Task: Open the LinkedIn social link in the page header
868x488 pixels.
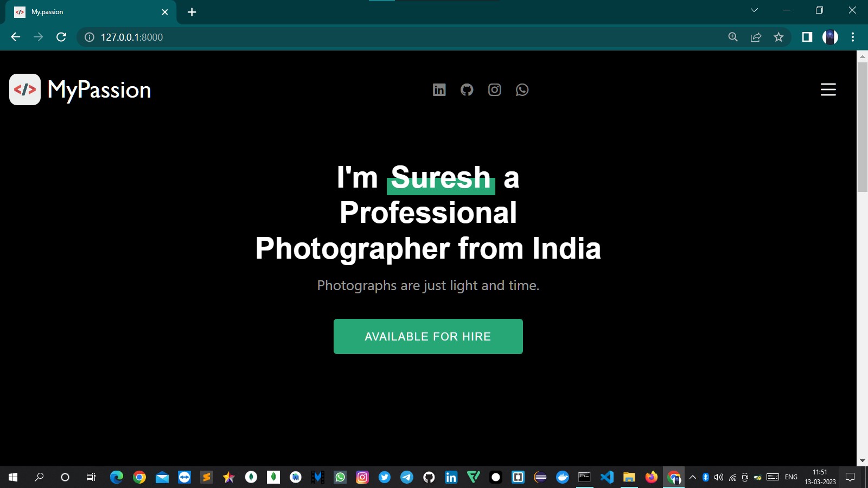Action: click(x=439, y=90)
